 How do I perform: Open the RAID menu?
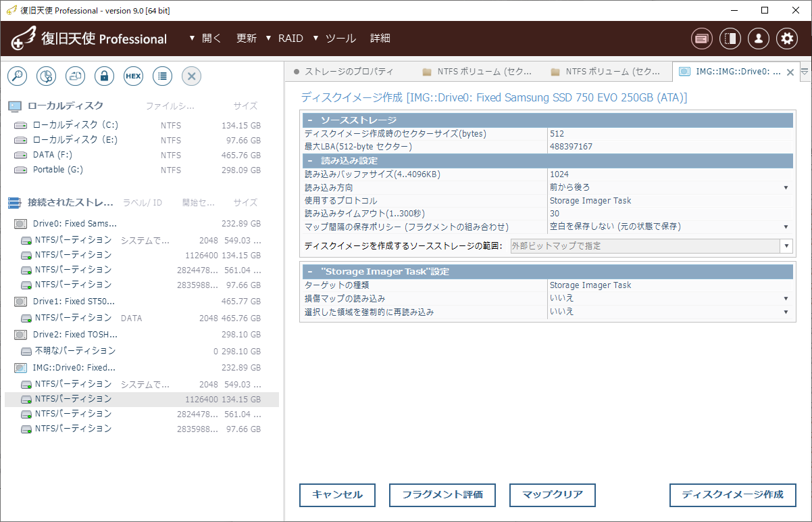(284, 39)
